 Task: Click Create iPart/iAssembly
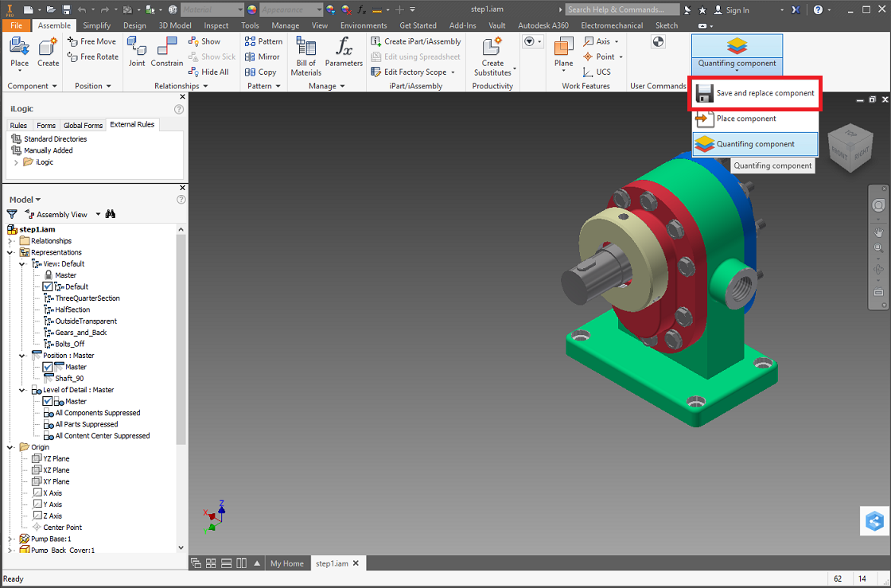(416, 41)
